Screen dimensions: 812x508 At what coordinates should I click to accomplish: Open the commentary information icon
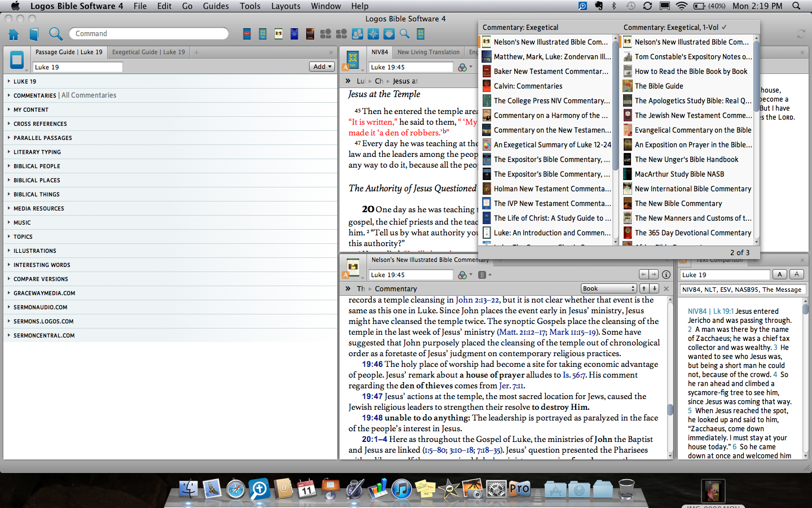pos(666,274)
